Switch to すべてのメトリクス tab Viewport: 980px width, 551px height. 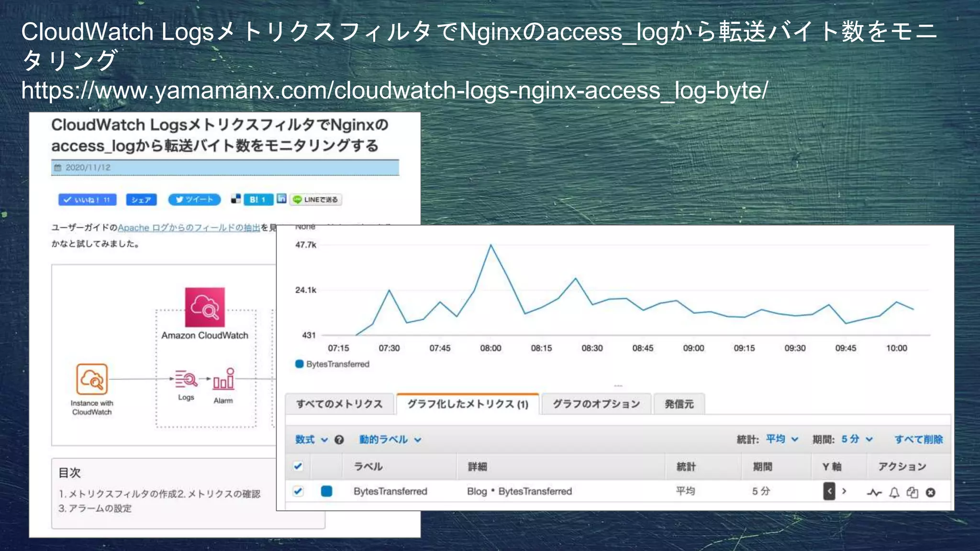coord(339,404)
